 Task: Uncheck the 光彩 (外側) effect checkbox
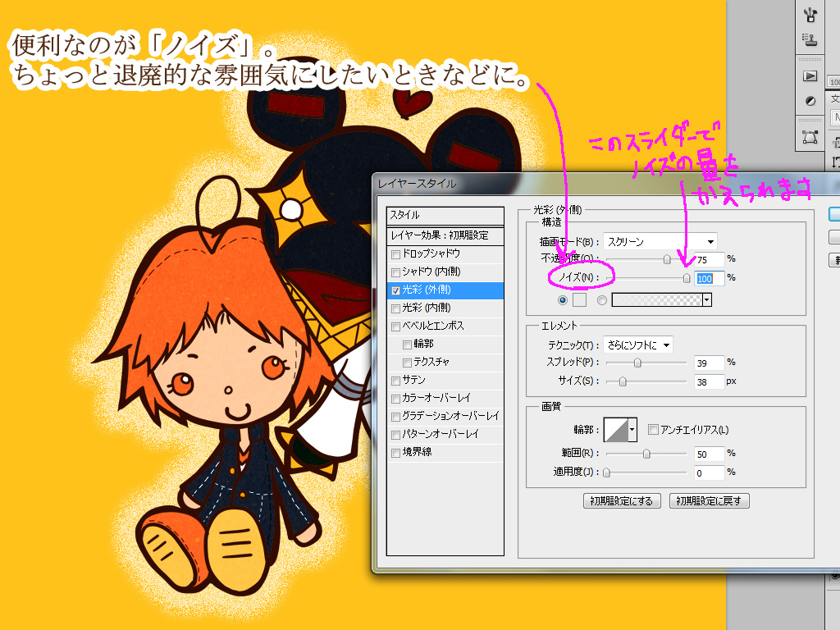coord(396,290)
